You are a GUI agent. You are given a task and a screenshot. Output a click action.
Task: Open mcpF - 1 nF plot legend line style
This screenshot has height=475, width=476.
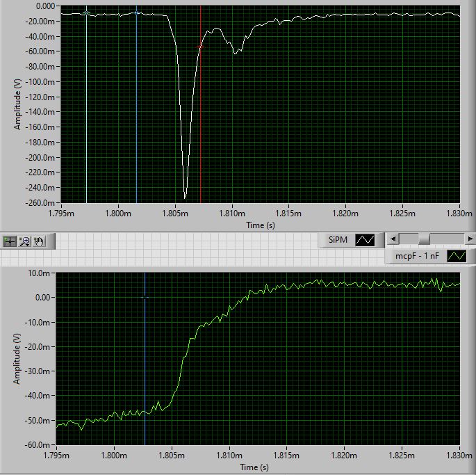point(457,256)
